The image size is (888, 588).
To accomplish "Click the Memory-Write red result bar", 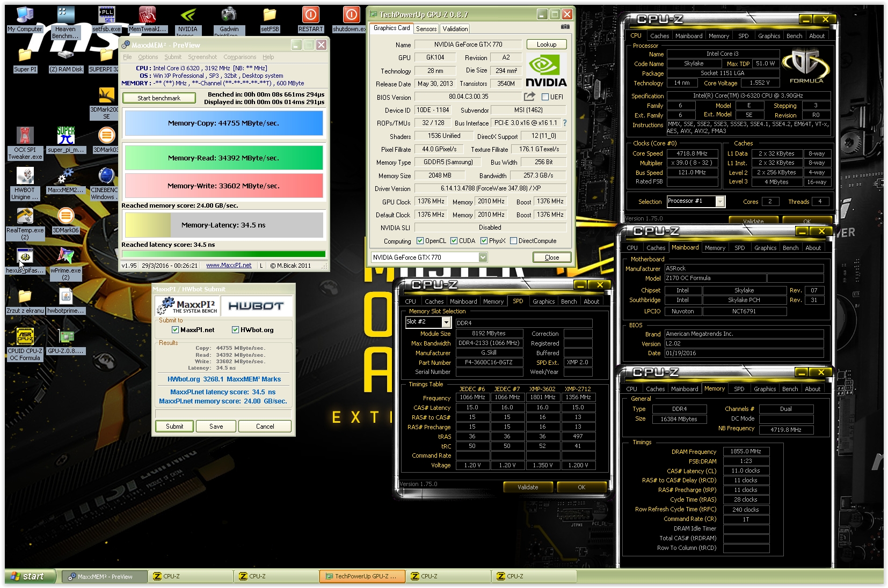I will click(x=224, y=186).
